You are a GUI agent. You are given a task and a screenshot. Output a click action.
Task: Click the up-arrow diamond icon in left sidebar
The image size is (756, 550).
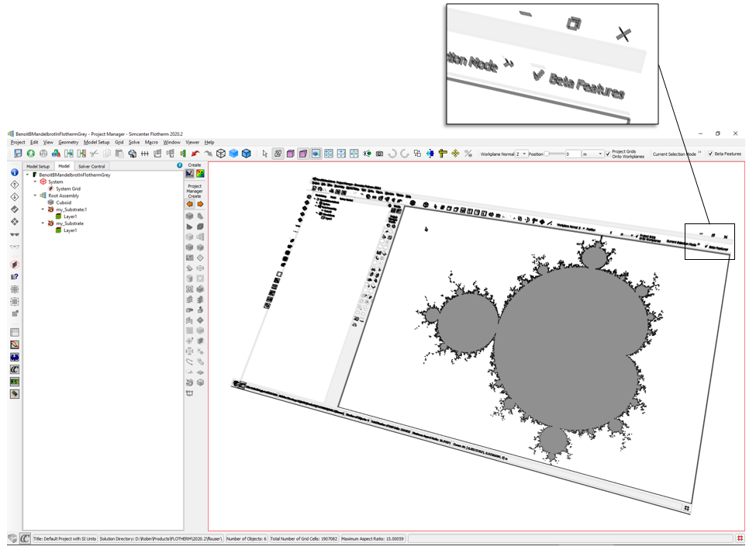pos(15,185)
